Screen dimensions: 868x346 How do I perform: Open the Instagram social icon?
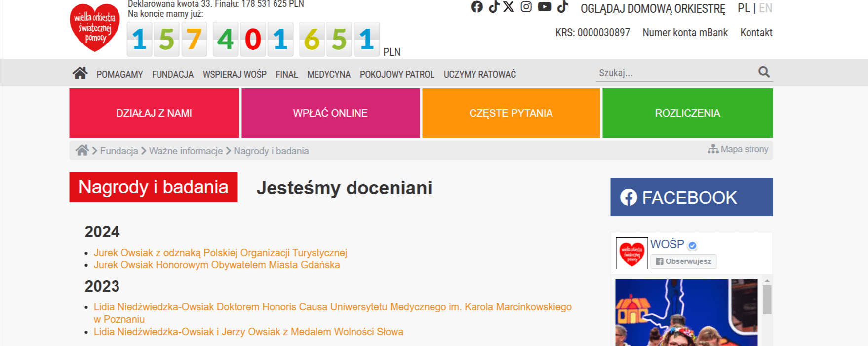click(526, 7)
